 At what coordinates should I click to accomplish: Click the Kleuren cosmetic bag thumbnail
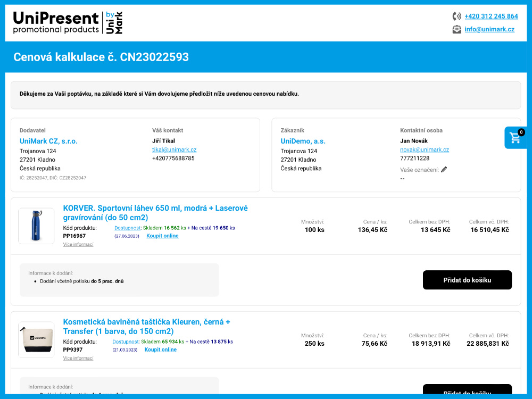point(36,339)
